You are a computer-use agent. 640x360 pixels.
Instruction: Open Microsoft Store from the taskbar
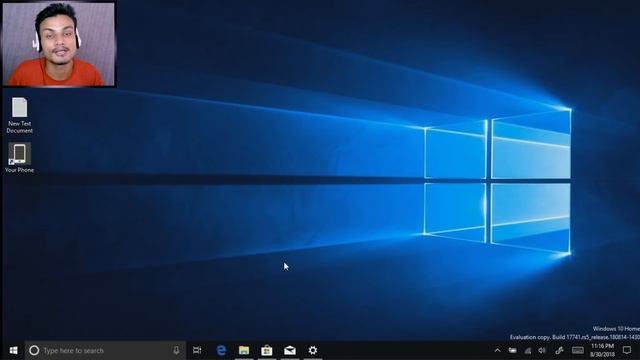tap(267, 350)
